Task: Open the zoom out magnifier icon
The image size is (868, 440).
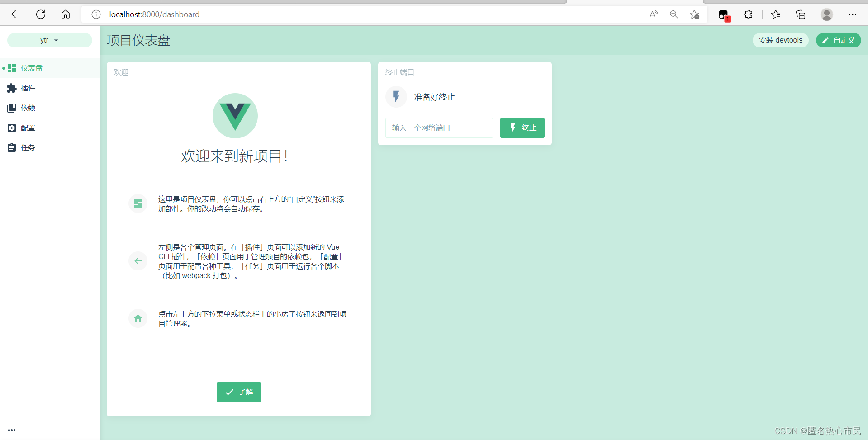Action: pyautogui.click(x=674, y=14)
